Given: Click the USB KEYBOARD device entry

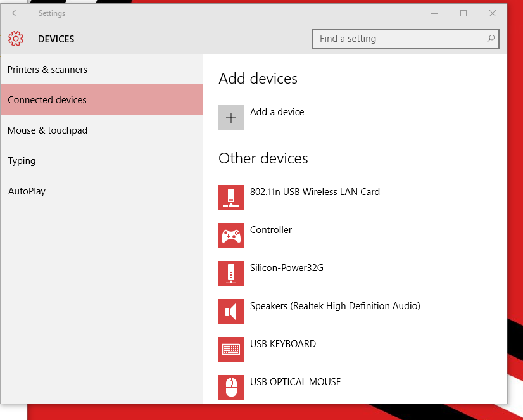Looking at the screenshot, I should tap(283, 344).
